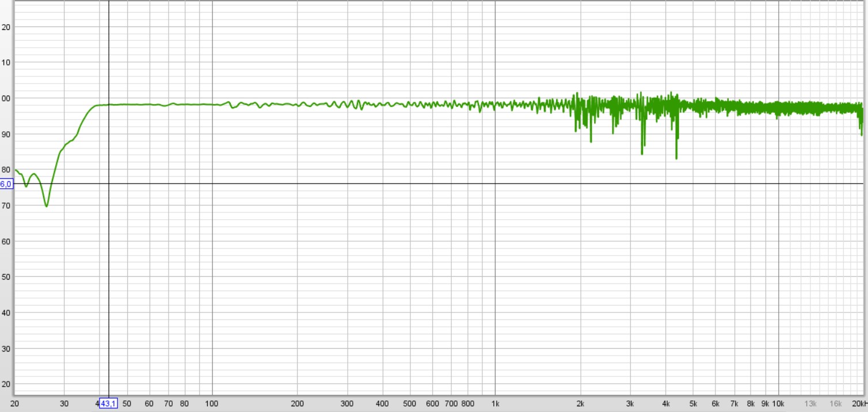Viewport: 868px width, 412px height.
Task: Click the 200 Hz frequency axis label
Action: 298,404
